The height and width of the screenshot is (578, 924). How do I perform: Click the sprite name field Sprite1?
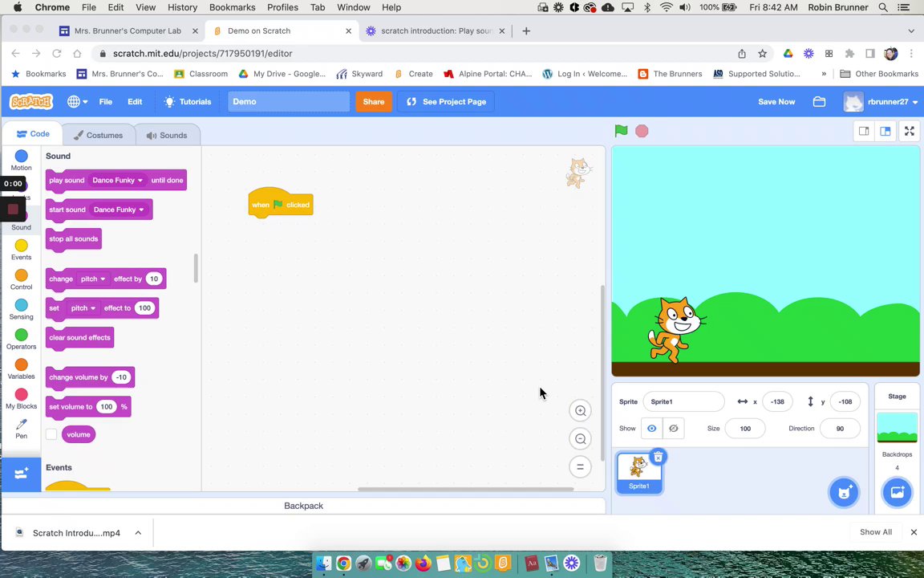[x=683, y=401]
